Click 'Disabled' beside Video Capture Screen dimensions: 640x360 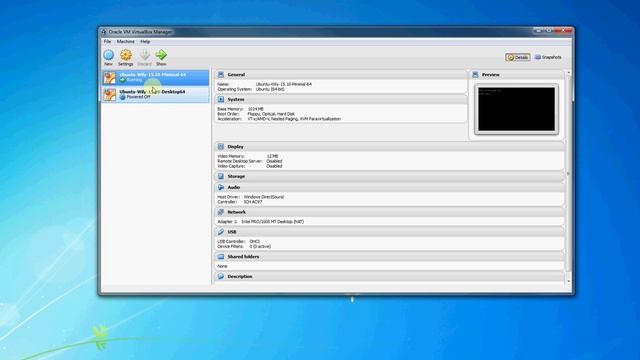(274, 166)
